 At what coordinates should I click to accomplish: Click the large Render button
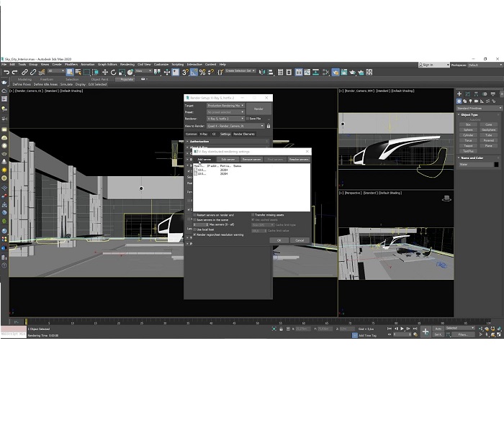tap(258, 109)
